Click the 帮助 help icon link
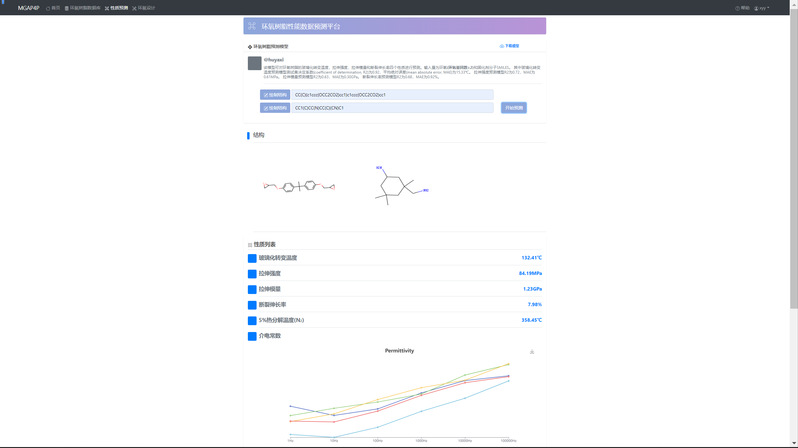798x448 pixels. 742,8
